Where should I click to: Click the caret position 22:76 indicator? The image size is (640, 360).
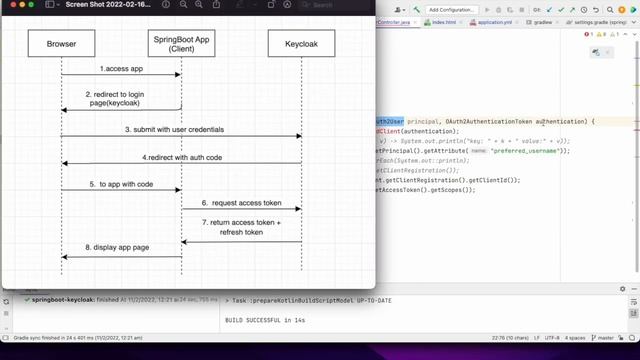[510, 338]
